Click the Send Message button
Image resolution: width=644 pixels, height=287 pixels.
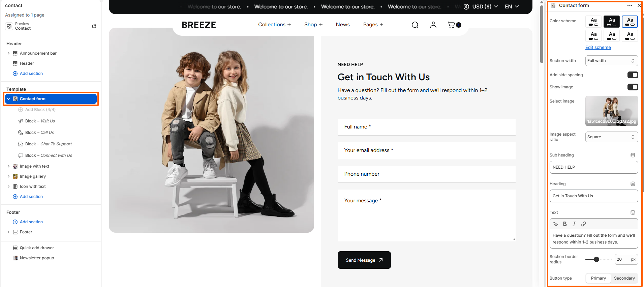[364, 260]
